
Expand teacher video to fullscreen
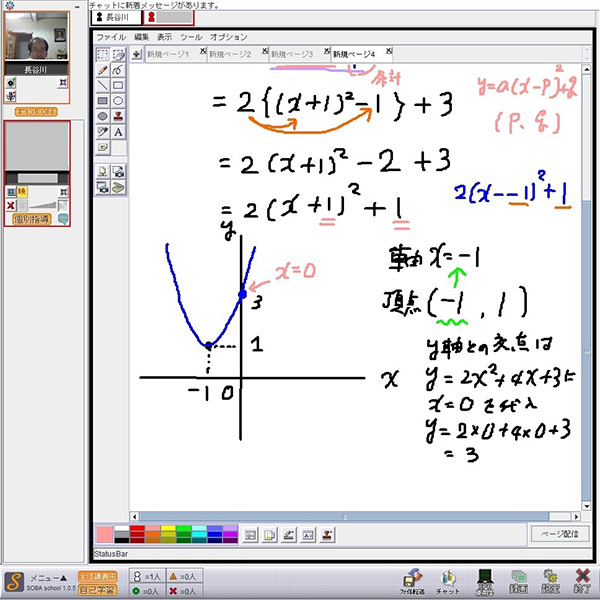click(63, 82)
